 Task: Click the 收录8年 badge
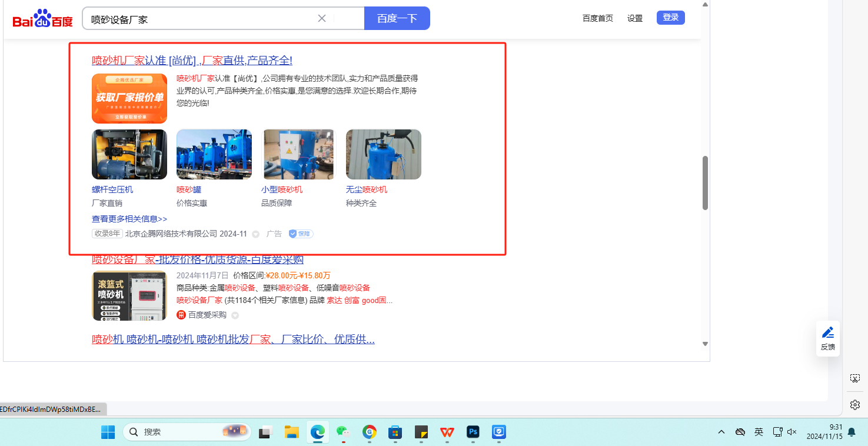pyautogui.click(x=107, y=234)
